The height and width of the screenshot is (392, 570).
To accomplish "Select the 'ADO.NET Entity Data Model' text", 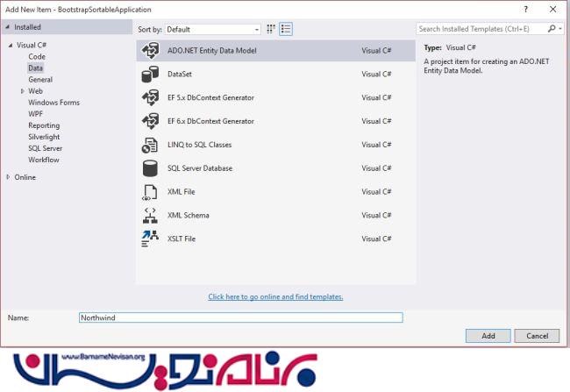I will coord(212,51).
